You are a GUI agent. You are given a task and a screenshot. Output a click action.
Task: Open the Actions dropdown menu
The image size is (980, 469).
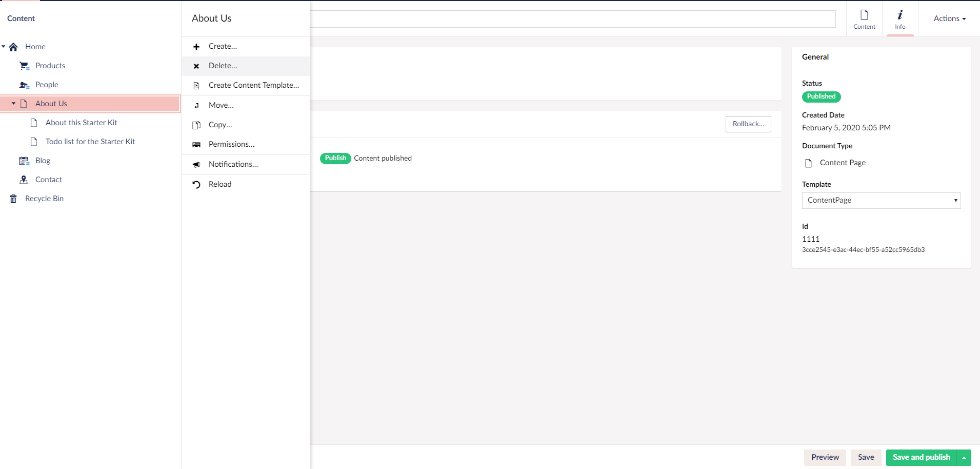[949, 18]
